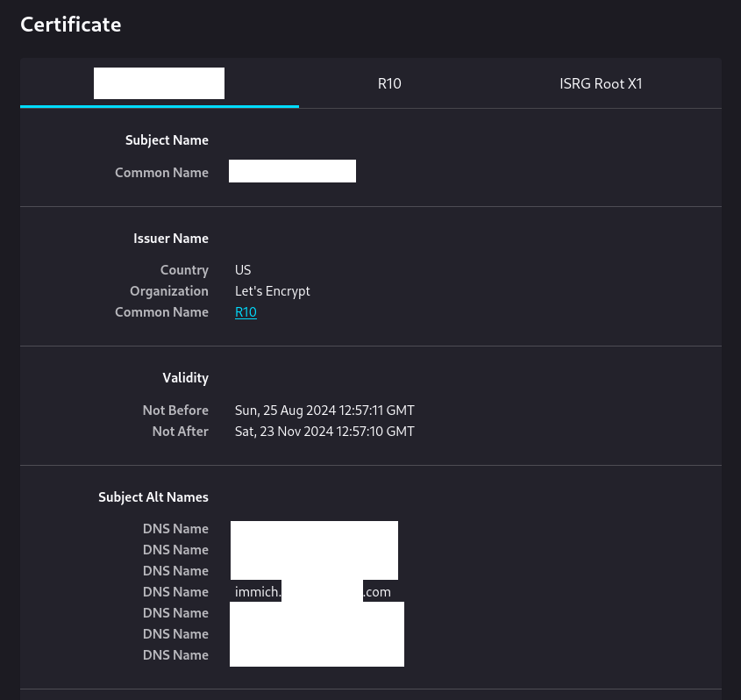Select the Not Before date value
The width and height of the screenshot is (741, 700).
(x=324, y=411)
